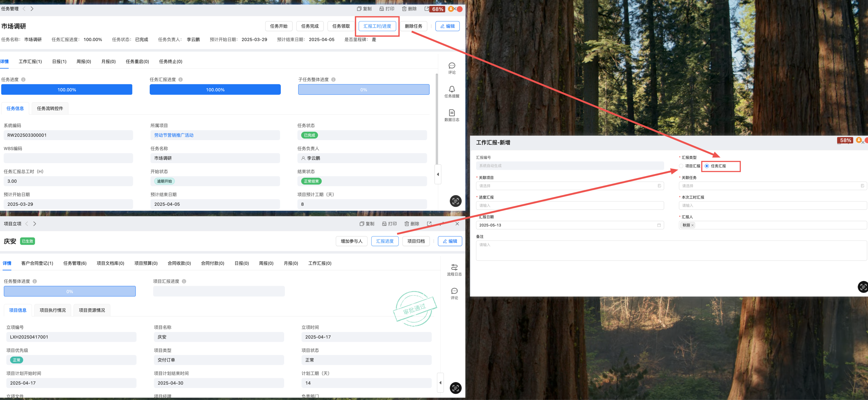
Task: Click 备注 text area
Action: click(x=671, y=251)
